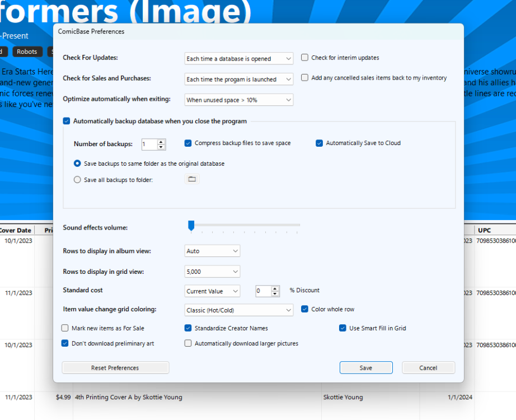
Task: Click the Number of backups input field
Action: pyautogui.click(x=150, y=144)
